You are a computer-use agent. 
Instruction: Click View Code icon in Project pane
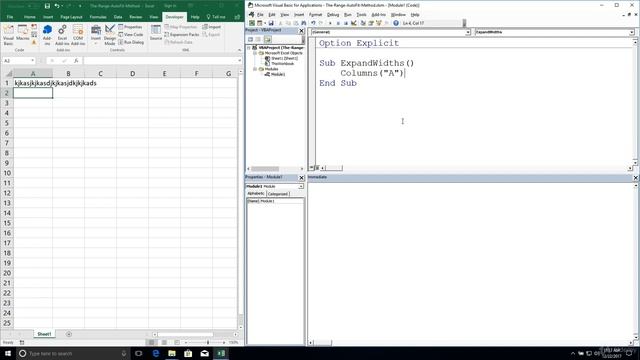250,40
